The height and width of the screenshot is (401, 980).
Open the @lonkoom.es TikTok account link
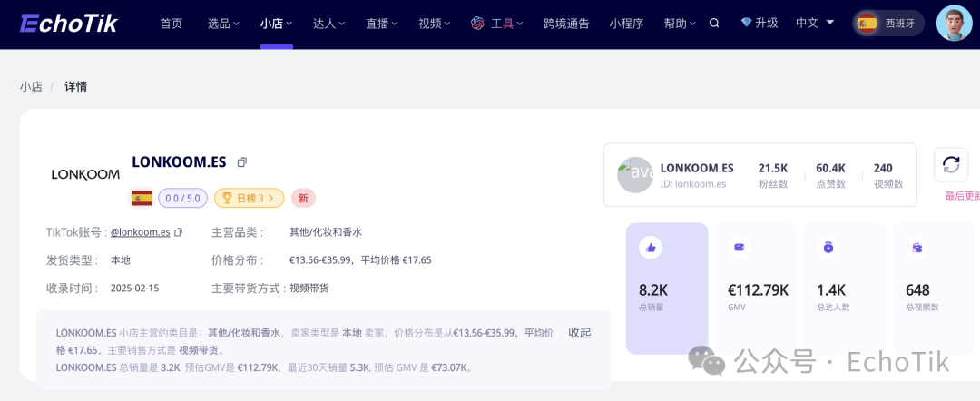click(141, 232)
